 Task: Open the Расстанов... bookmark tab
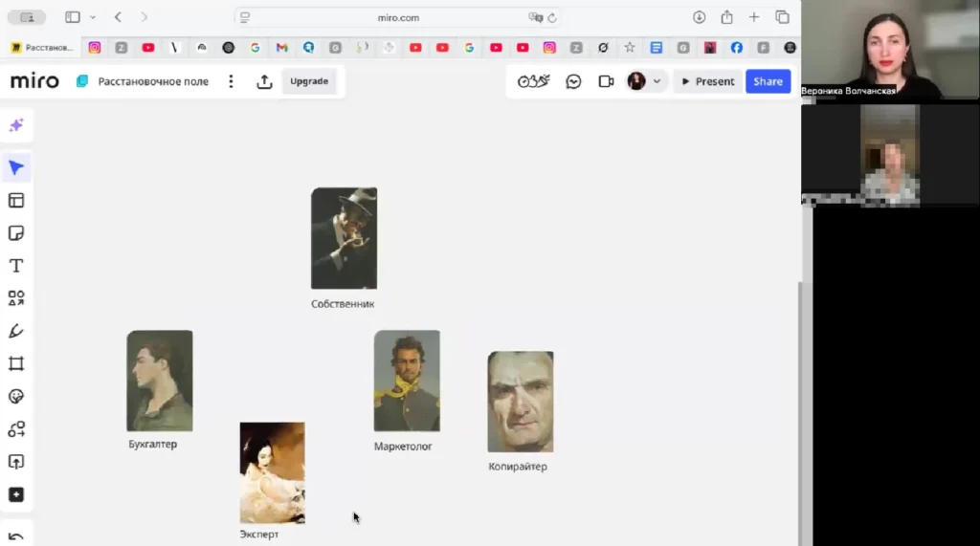[x=42, y=48]
